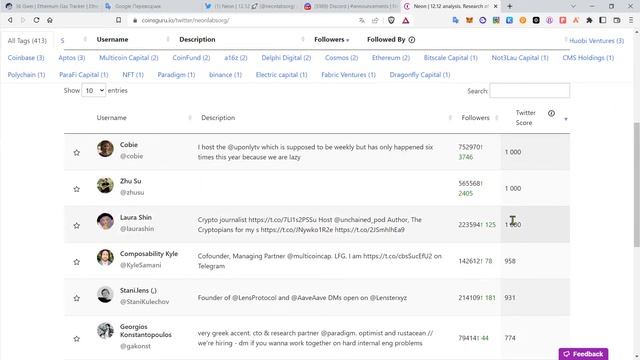
Task: Sort by the table Description column
Action: point(218,118)
